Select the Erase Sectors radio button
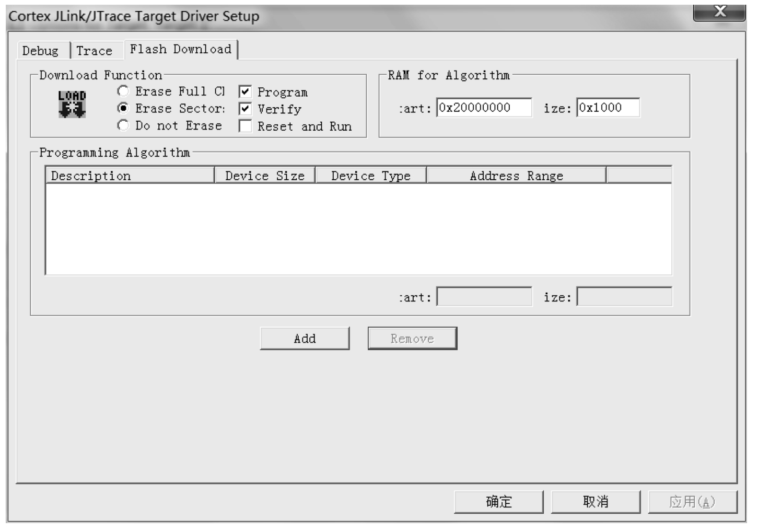The width and height of the screenshot is (758, 532). click(x=123, y=108)
